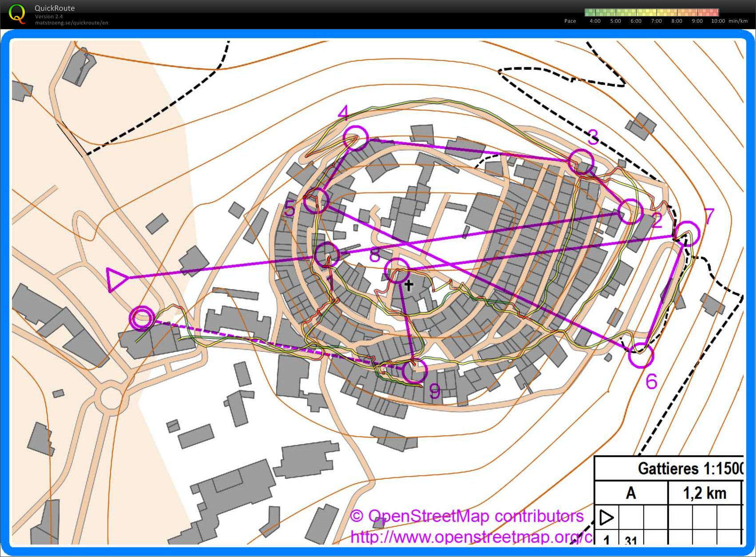756x557 pixels.
Task: Click the "Gattieres 1:1500" map title
Action: point(690,468)
